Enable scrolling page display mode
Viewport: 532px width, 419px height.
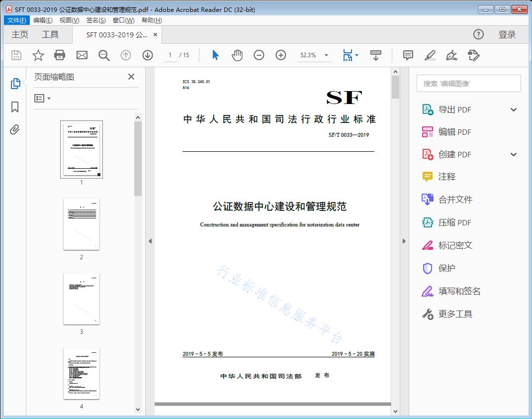coord(375,55)
